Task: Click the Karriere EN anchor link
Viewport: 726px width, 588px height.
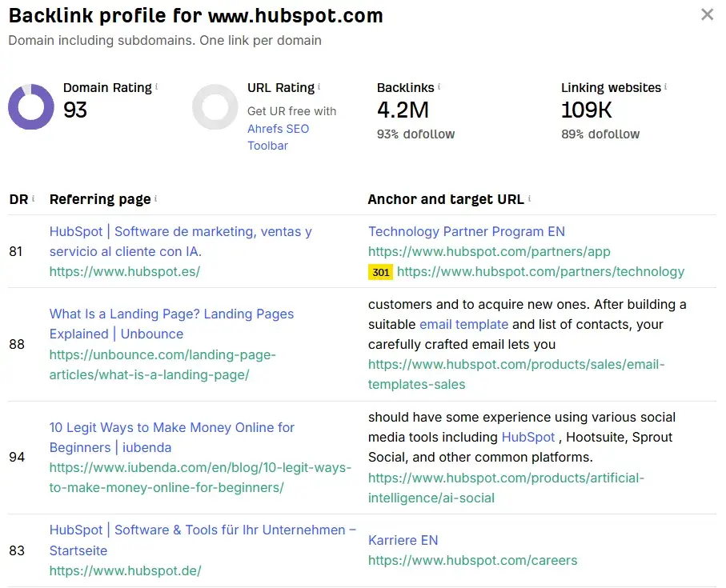Action: 403,540
